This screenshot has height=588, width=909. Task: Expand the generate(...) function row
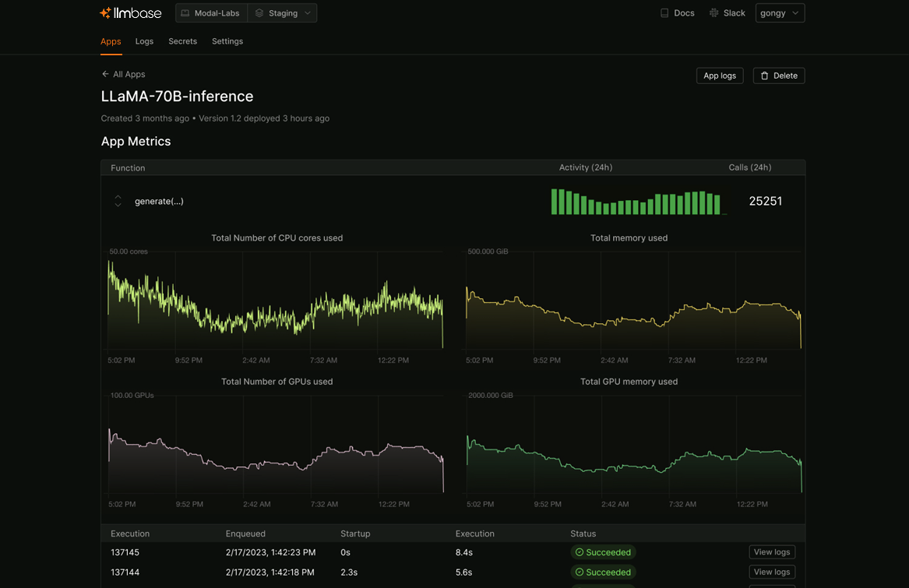[117, 201]
